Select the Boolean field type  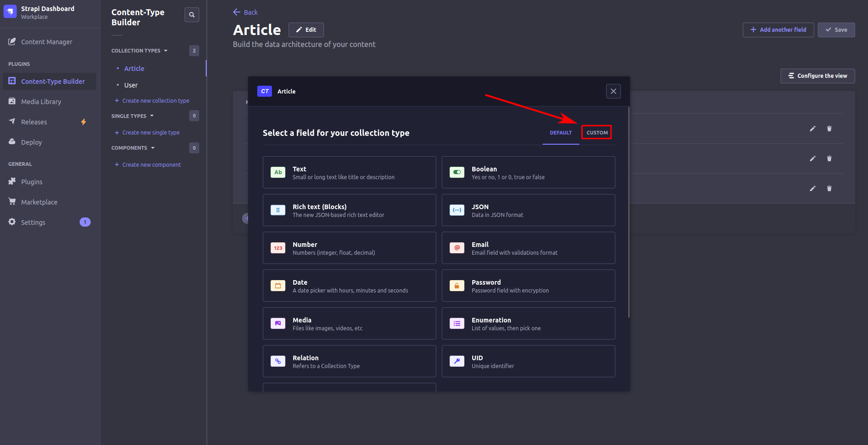tap(528, 172)
